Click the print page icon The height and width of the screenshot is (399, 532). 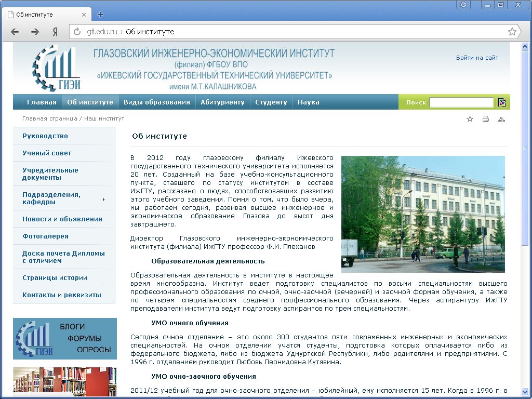tap(486, 119)
